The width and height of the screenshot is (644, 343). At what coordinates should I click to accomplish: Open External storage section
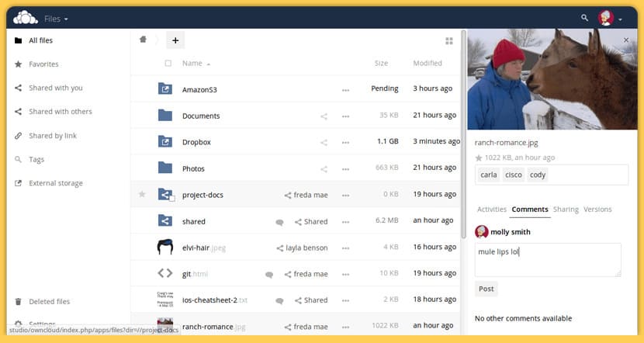[55, 183]
